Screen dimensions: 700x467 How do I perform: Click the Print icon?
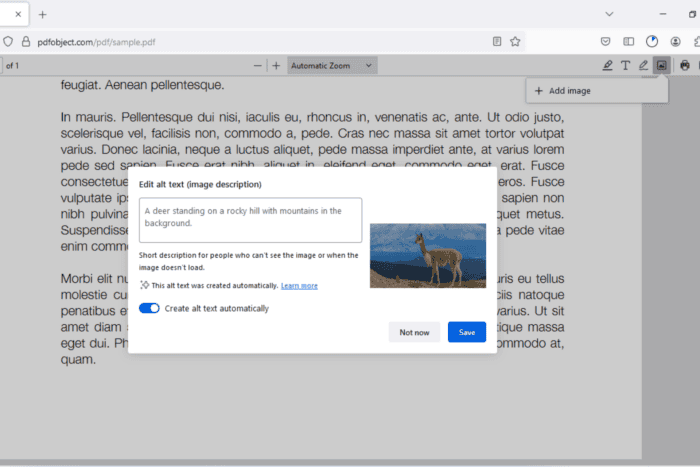tap(685, 66)
